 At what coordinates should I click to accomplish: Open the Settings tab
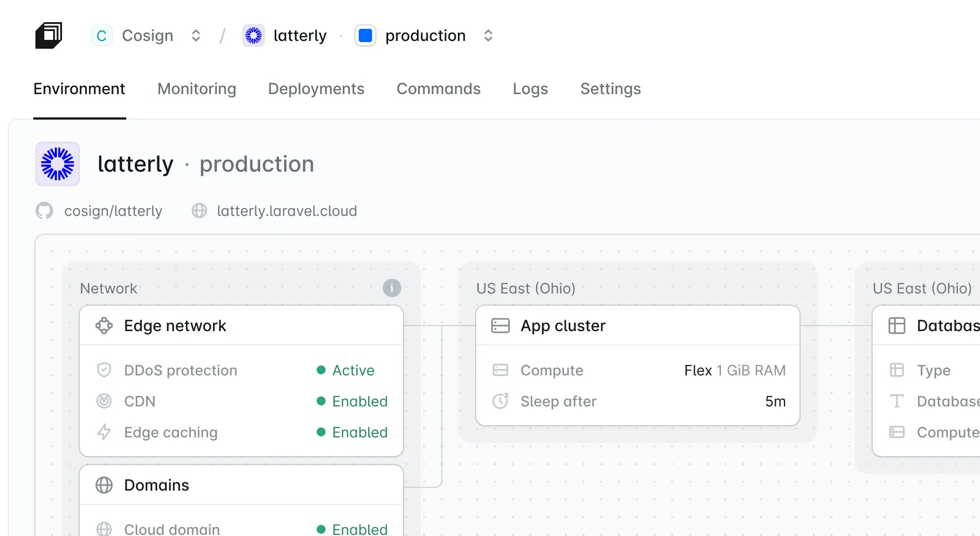click(611, 89)
